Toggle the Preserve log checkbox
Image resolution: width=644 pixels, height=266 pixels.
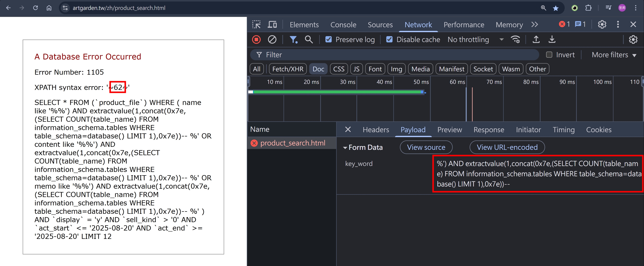click(328, 40)
